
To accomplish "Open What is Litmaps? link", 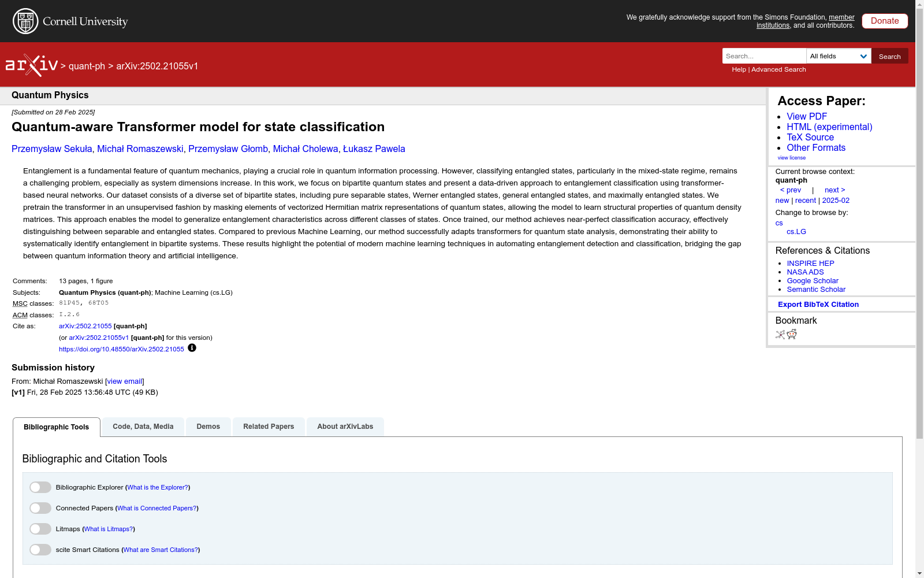I will [109, 529].
